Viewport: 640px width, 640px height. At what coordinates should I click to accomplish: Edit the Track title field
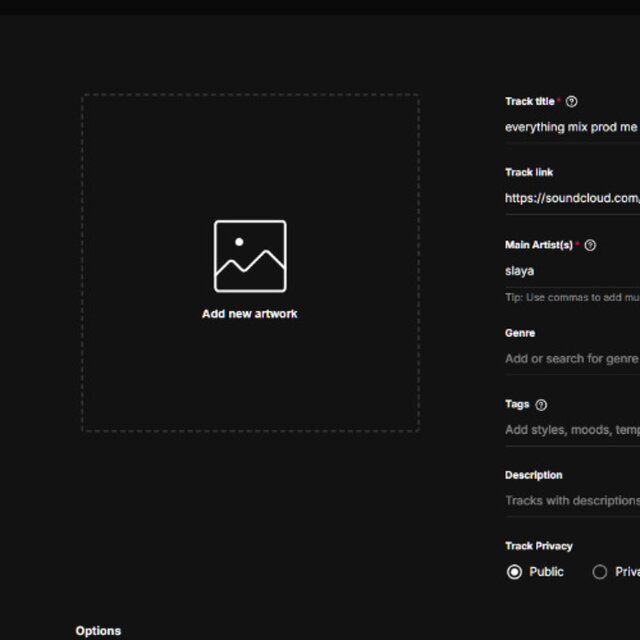click(572, 127)
